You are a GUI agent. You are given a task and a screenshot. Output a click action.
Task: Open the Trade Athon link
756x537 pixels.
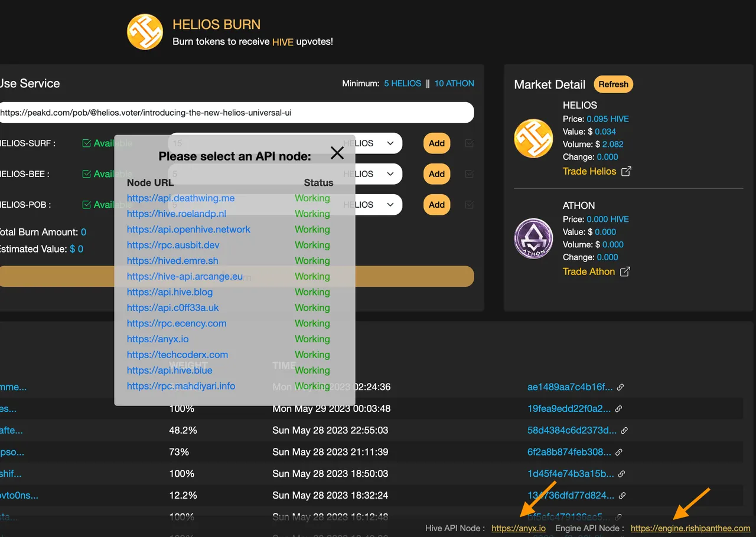click(x=589, y=271)
